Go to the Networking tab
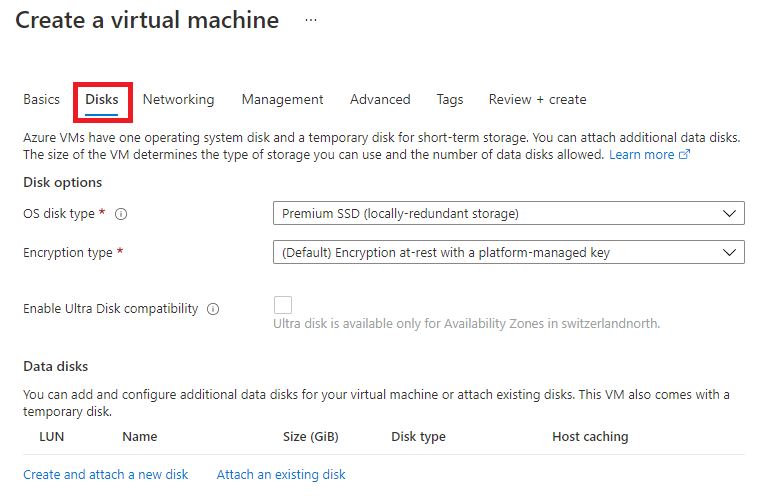The height and width of the screenshot is (500, 779). pyautogui.click(x=178, y=99)
